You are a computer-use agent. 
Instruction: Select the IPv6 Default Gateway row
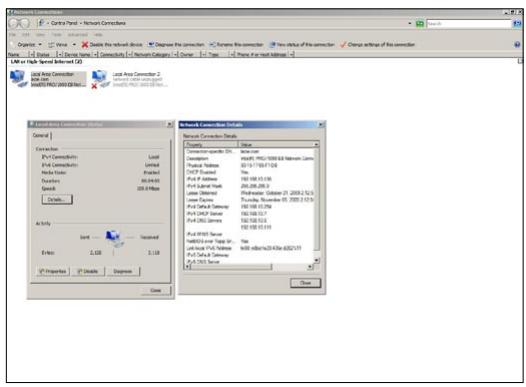[x=249, y=255]
